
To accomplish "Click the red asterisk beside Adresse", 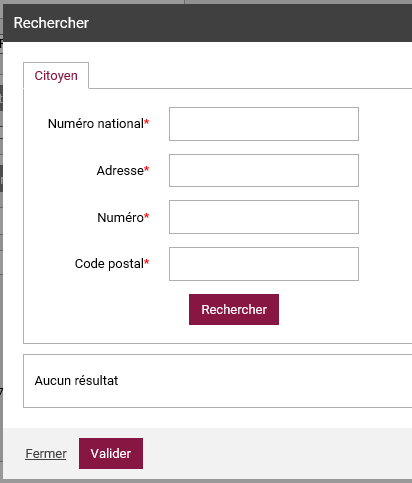I will point(147,169).
